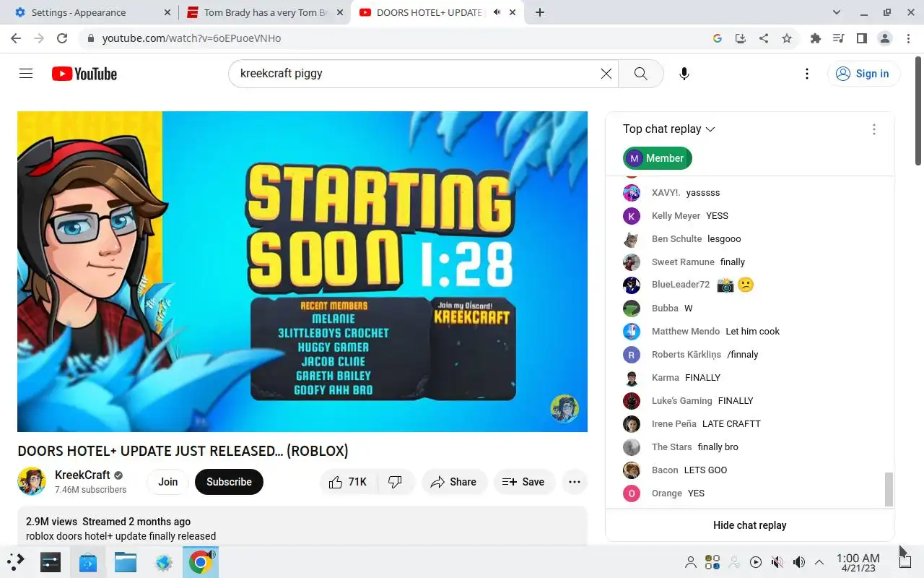
Task: Click the page vertical scrollbar thumb
Action: click(x=920, y=110)
